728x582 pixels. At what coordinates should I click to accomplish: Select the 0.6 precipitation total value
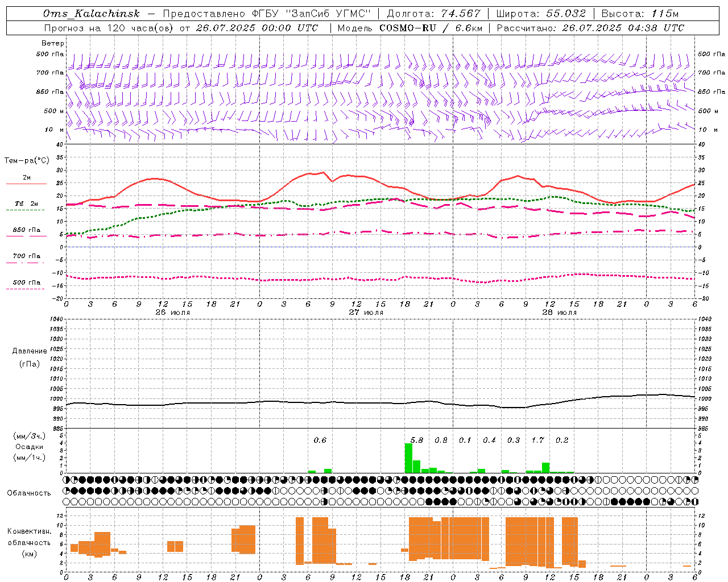(320, 440)
